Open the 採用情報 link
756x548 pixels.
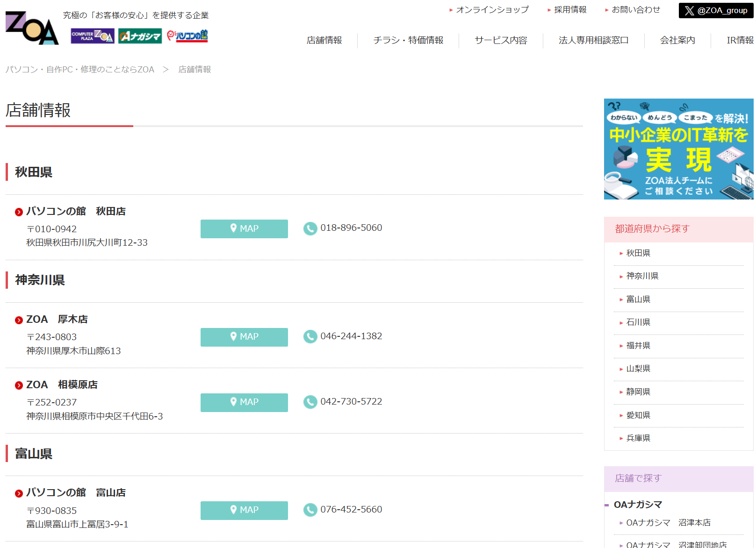(570, 10)
